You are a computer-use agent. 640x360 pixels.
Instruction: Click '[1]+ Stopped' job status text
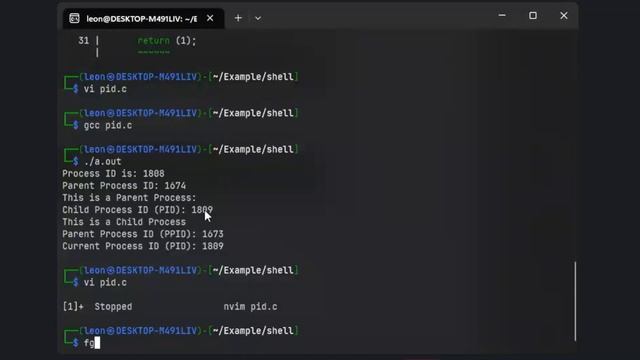pos(97,307)
